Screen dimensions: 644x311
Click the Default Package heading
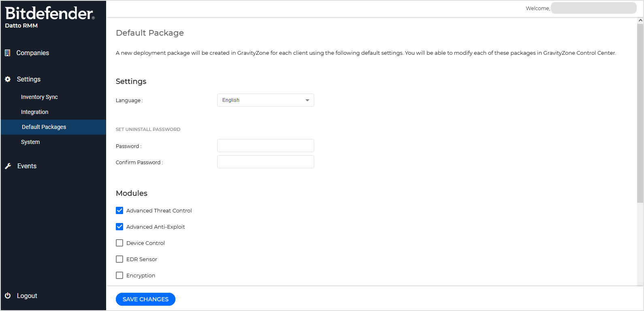pyautogui.click(x=150, y=33)
